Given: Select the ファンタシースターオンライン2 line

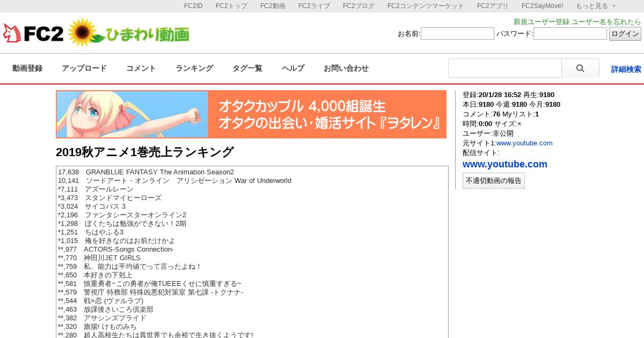Looking at the screenshot, I should click(x=122, y=215).
